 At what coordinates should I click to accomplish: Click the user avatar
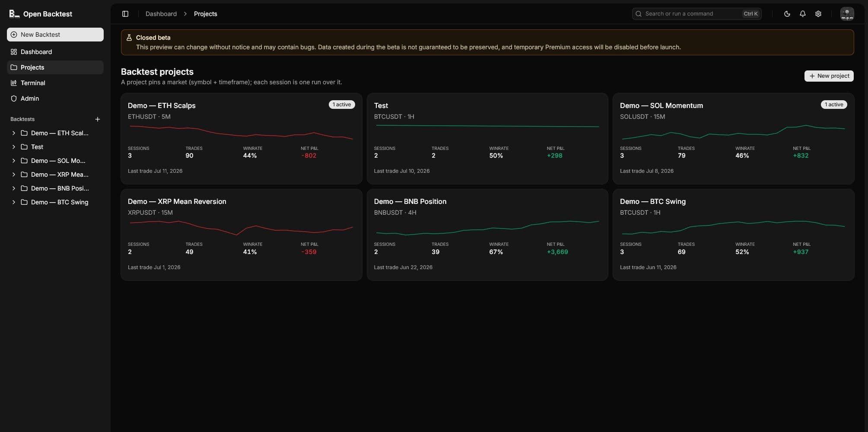click(x=847, y=14)
